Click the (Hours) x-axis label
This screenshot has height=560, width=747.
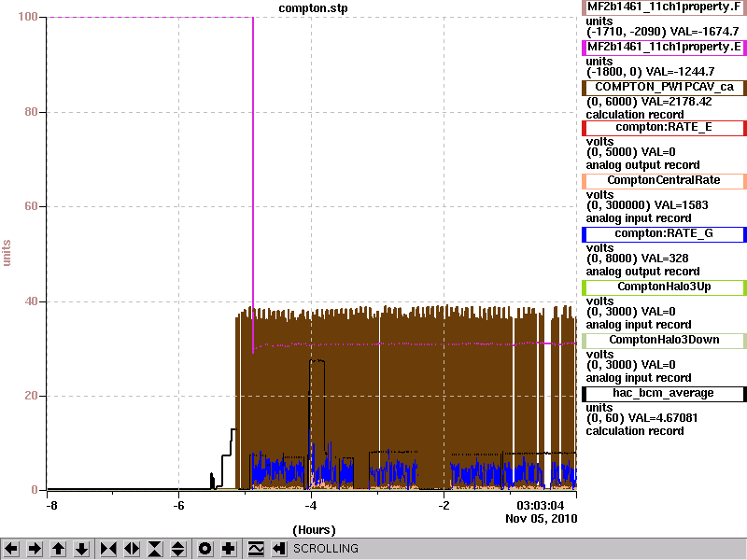pyautogui.click(x=314, y=530)
